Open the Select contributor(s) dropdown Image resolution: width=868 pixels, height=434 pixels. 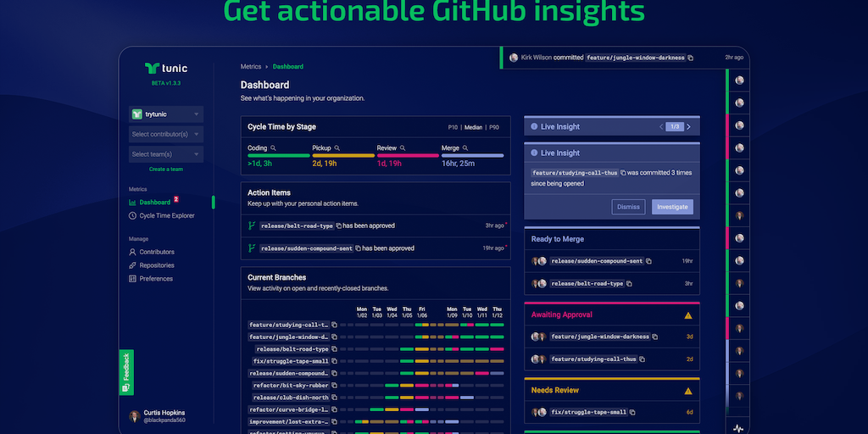166,135
